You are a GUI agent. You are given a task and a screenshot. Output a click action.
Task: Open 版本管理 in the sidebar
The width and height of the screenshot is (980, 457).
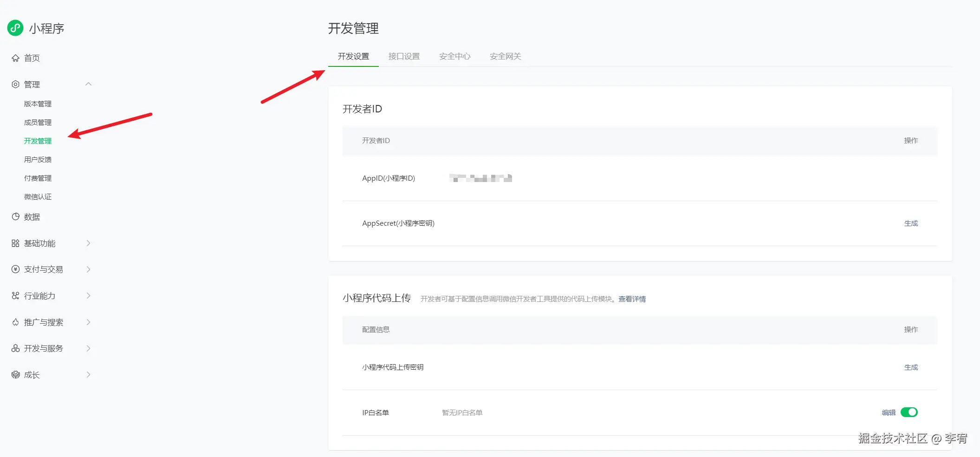click(38, 104)
